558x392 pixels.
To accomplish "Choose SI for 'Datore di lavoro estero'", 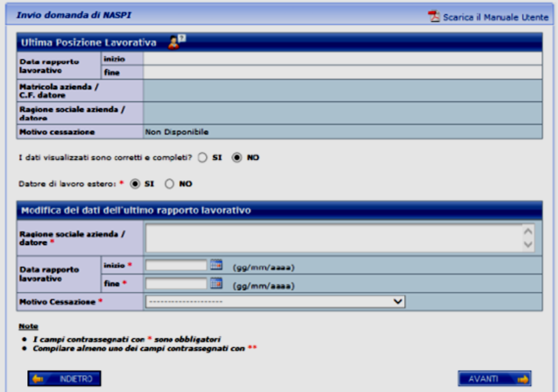I will tap(135, 184).
